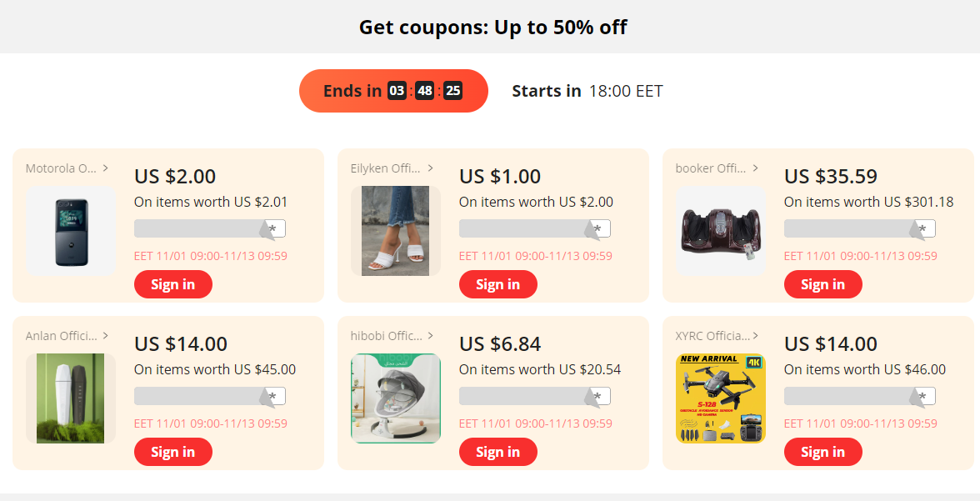
Task: Sign in for the XYRC drone coupon
Action: (x=823, y=452)
